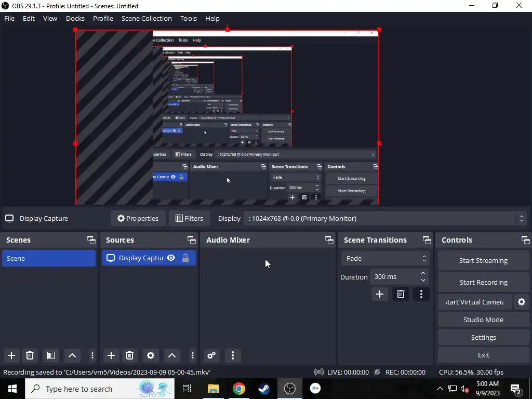This screenshot has height=399, width=532.
Task: Click the Exit button
Action: [483, 355]
